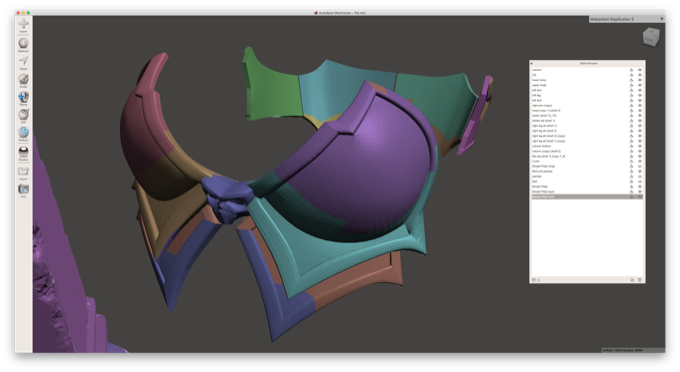Viewport: 680px width, 372px height.
Task: Click the target icon for Breast Plate back
Action: tap(631, 192)
